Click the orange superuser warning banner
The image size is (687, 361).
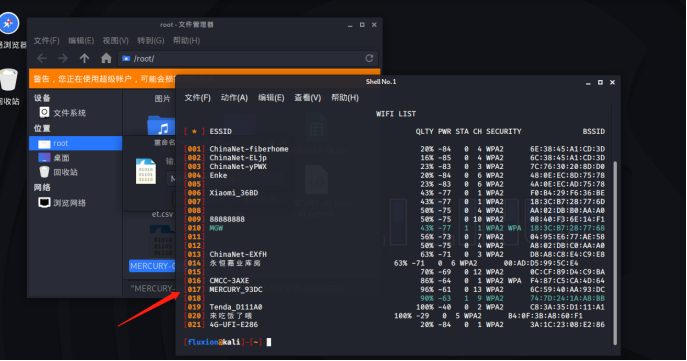point(204,78)
